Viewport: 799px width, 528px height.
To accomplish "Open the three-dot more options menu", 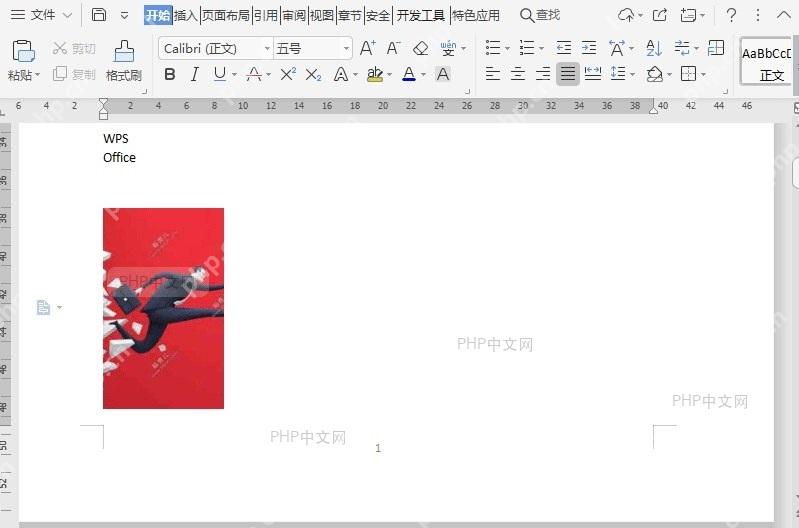I will (758, 15).
